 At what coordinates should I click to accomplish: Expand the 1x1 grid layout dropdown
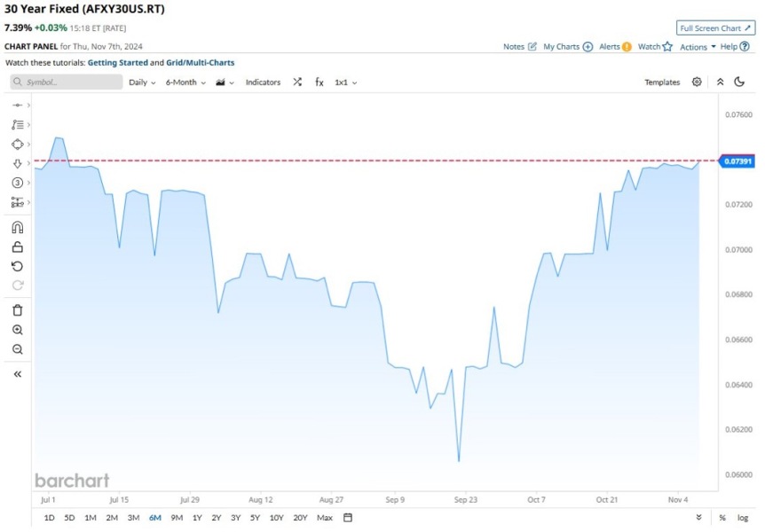pos(344,82)
